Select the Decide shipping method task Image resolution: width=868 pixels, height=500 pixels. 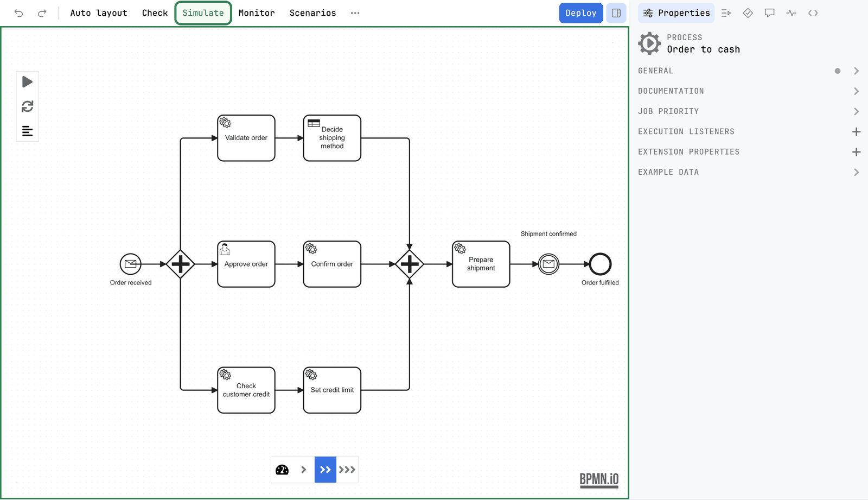pos(332,138)
